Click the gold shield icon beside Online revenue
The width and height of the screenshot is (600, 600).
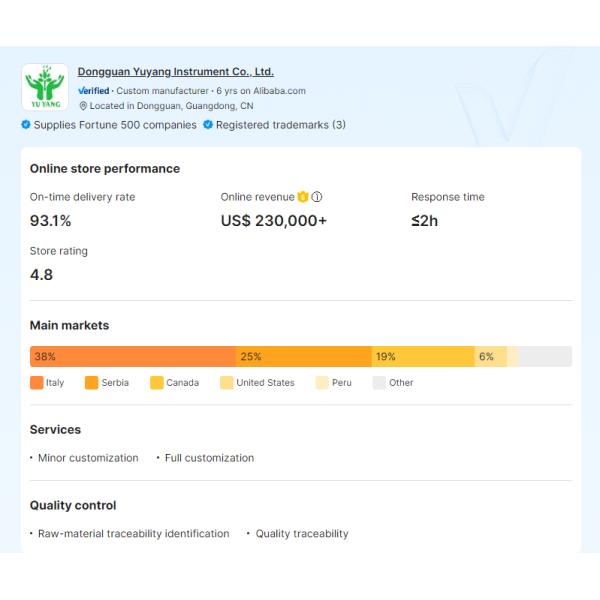point(303,197)
